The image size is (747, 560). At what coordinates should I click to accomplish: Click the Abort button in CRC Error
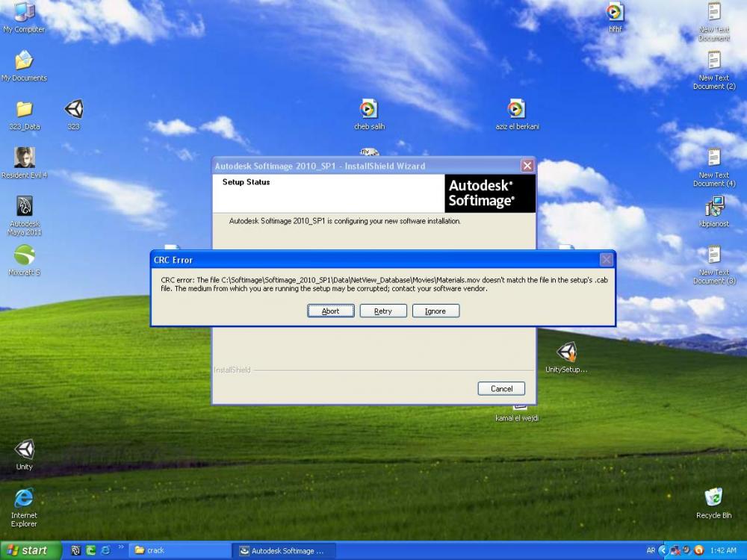[x=331, y=311]
